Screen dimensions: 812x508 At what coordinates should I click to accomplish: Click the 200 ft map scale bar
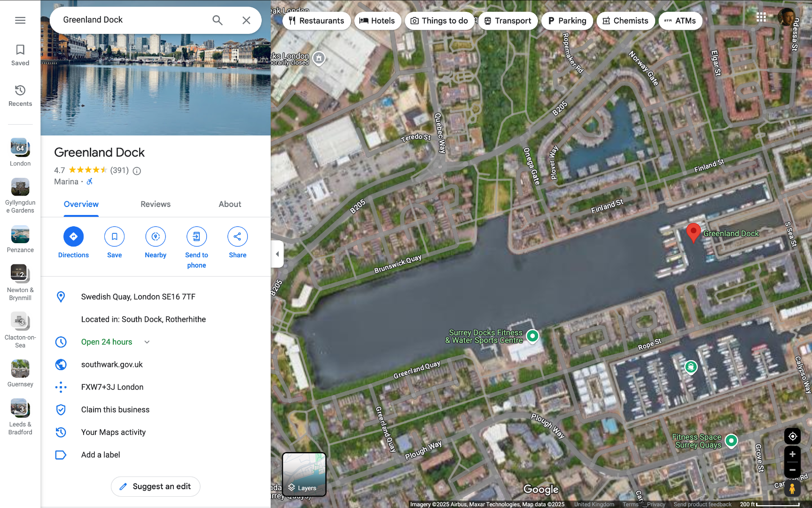[770, 504]
